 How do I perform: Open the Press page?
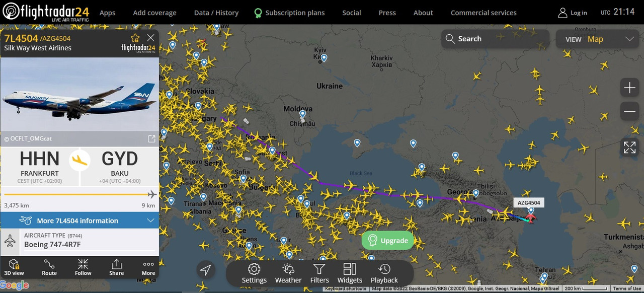tap(387, 13)
